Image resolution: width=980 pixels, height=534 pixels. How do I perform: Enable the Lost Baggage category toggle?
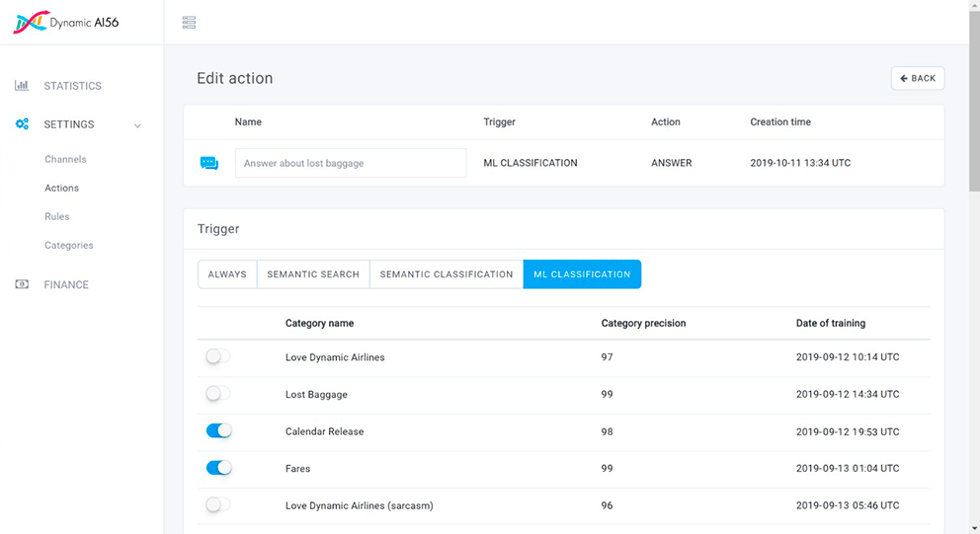pyautogui.click(x=218, y=394)
